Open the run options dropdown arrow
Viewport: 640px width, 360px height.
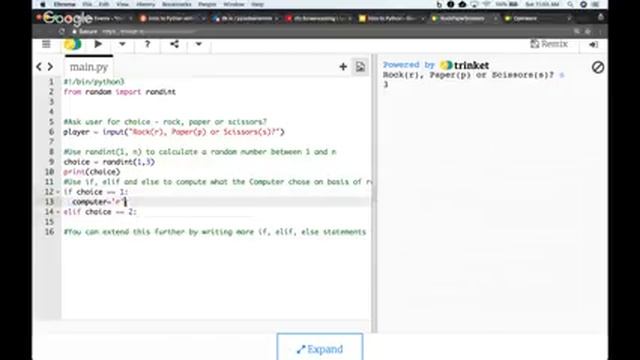coord(122,44)
